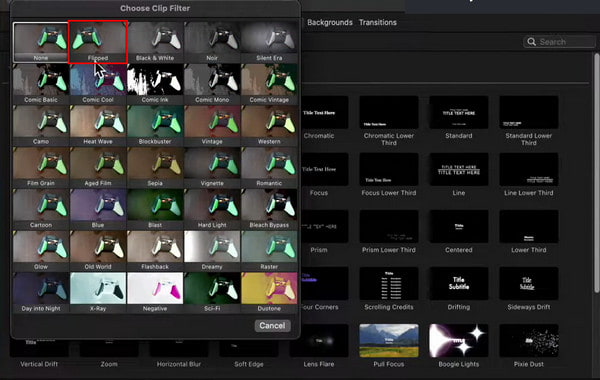Image resolution: width=600 pixels, height=380 pixels.
Task: Choose the Standard title style
Action: tap(458, 117)
